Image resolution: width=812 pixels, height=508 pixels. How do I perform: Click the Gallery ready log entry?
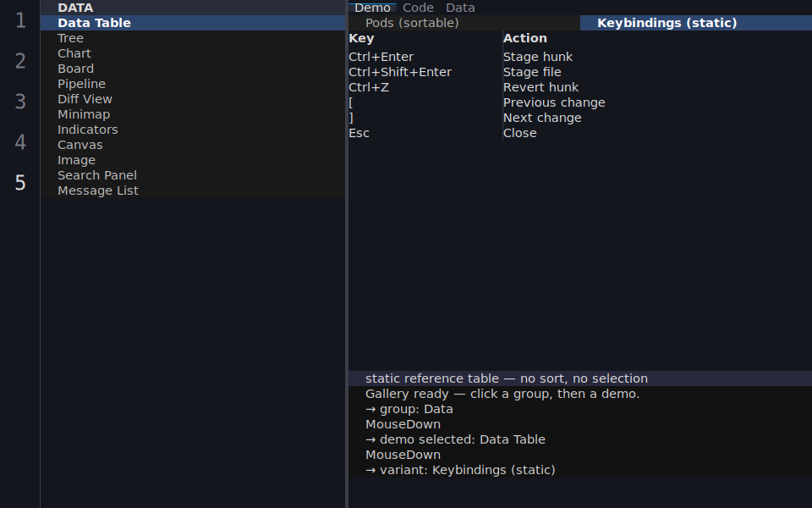tap(580, 394)
